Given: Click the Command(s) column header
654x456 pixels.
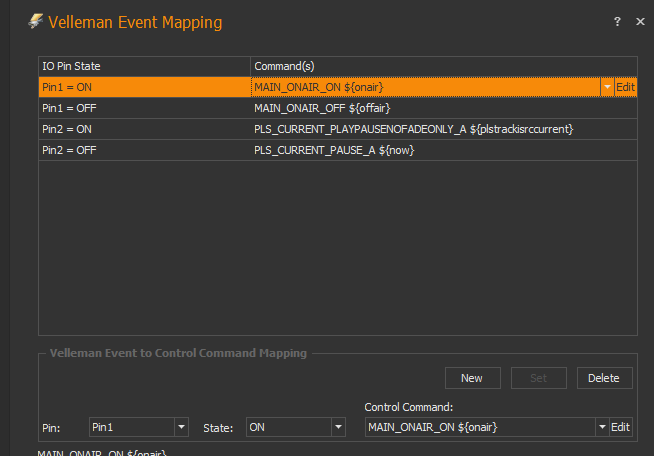Looking at the screenshot, I should point(444,66).
